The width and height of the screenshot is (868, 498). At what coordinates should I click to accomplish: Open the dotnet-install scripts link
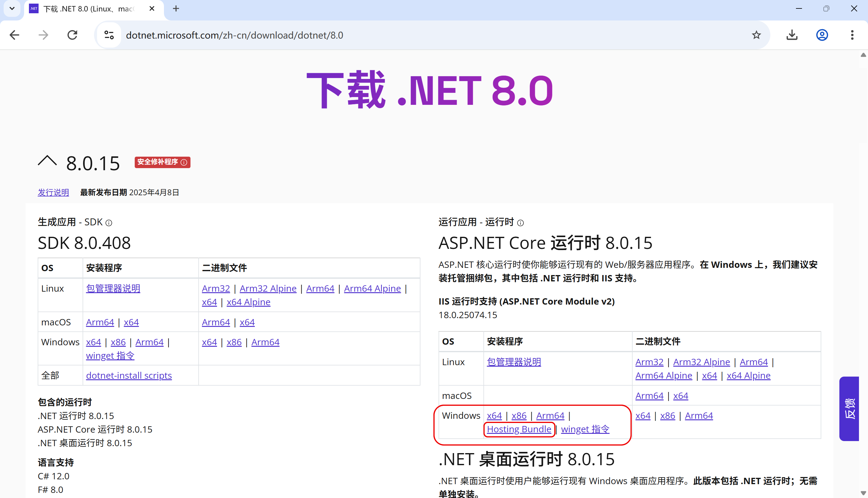(x=129, y=376)
